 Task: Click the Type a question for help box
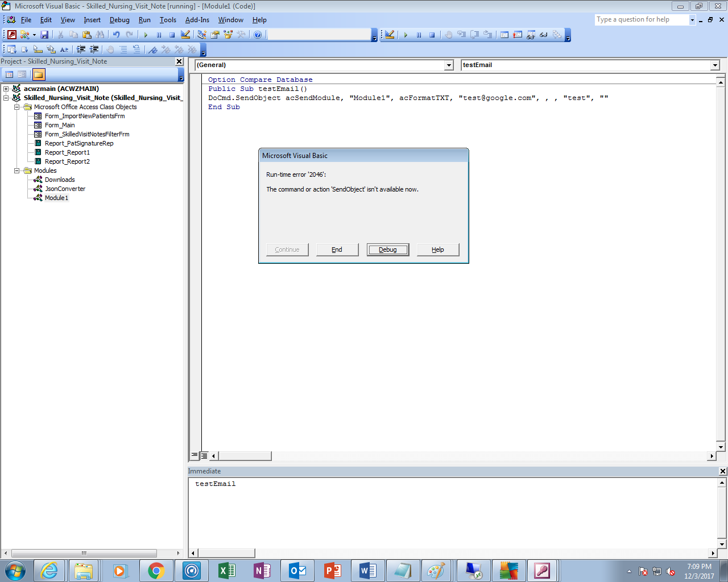642,20
